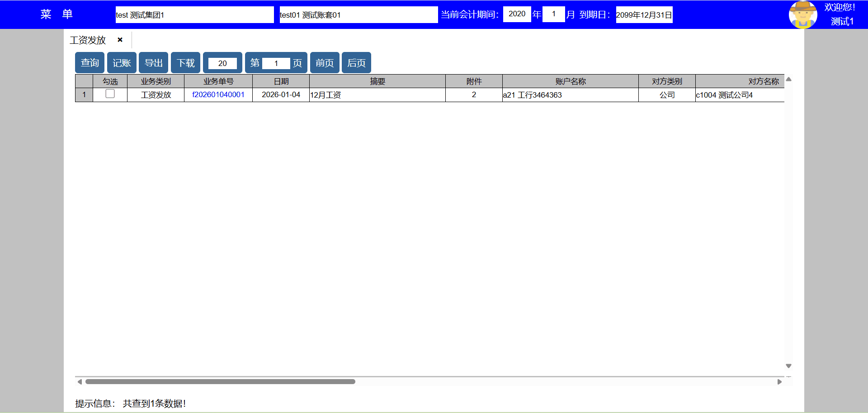Open the test01 测试账套01 account set selector

click(x=358, y=15)
